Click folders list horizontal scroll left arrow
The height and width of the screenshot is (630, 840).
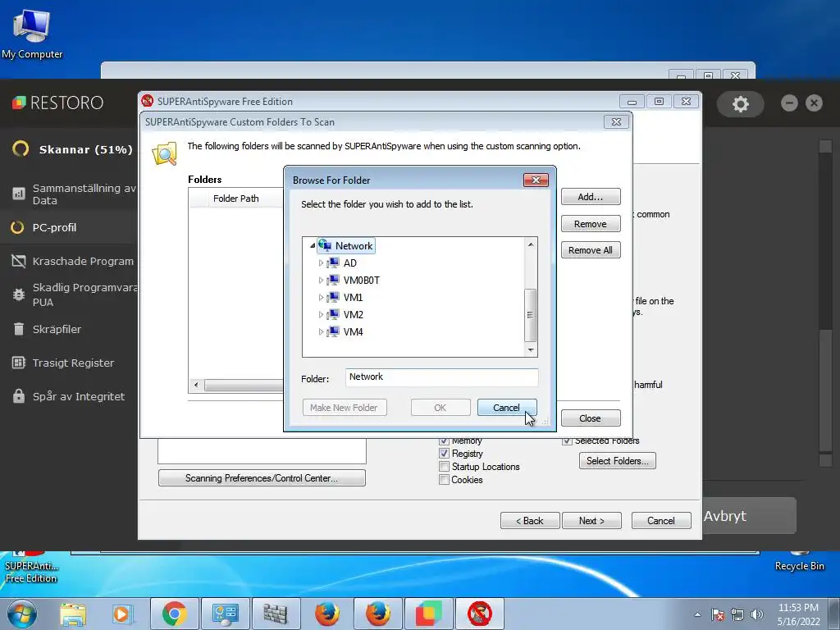click(196, 385)
